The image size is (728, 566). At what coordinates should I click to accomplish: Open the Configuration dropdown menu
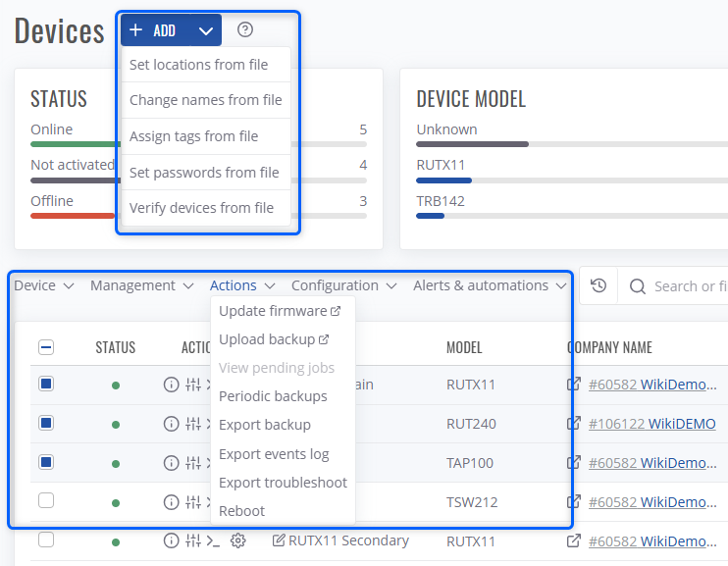click(343, 285)
